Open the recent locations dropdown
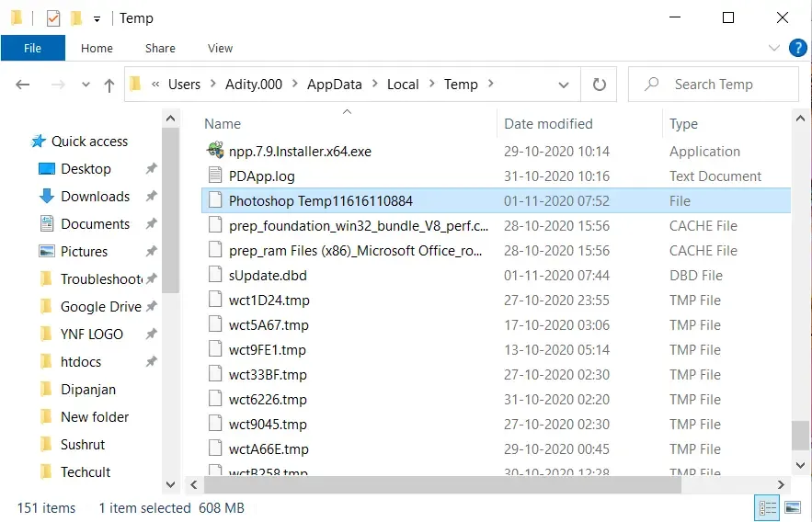Image resolution: width=812 pixels, height=522 pixels. (86, 85)
